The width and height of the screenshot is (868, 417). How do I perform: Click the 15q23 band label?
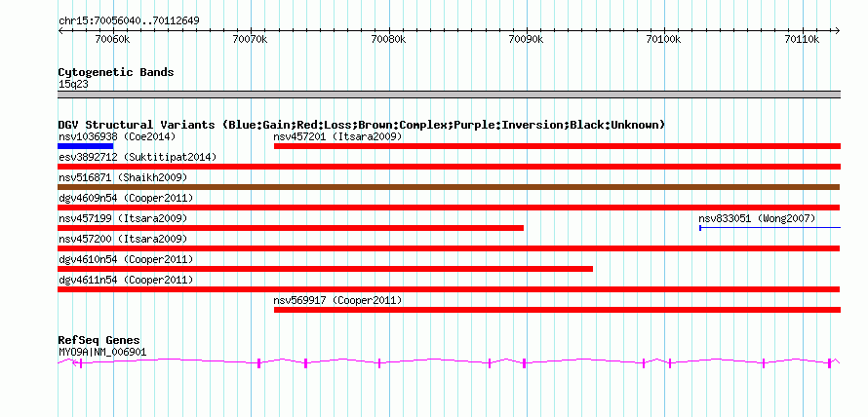coord(73,85)
